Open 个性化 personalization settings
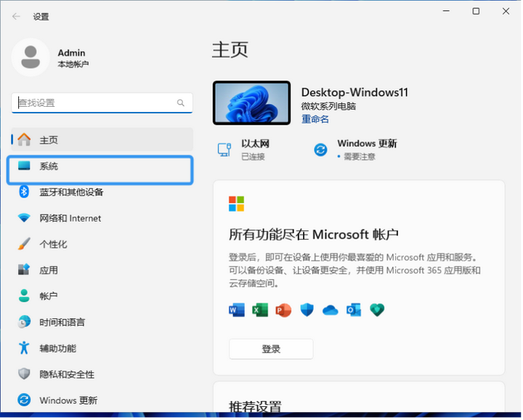Viewport: 523px width, 420px height. click(x=102, y=245)
